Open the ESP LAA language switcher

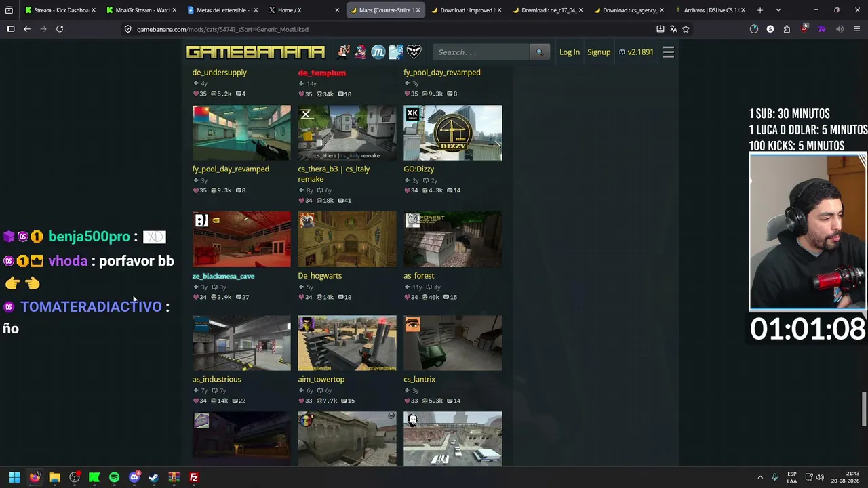(x=792, y=478)
